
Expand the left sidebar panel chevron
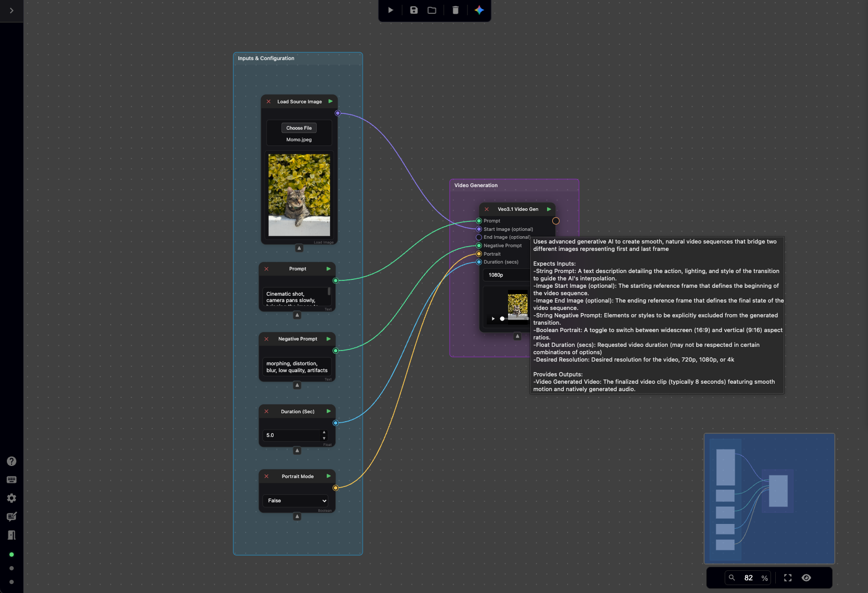click(x=11, y=11)
